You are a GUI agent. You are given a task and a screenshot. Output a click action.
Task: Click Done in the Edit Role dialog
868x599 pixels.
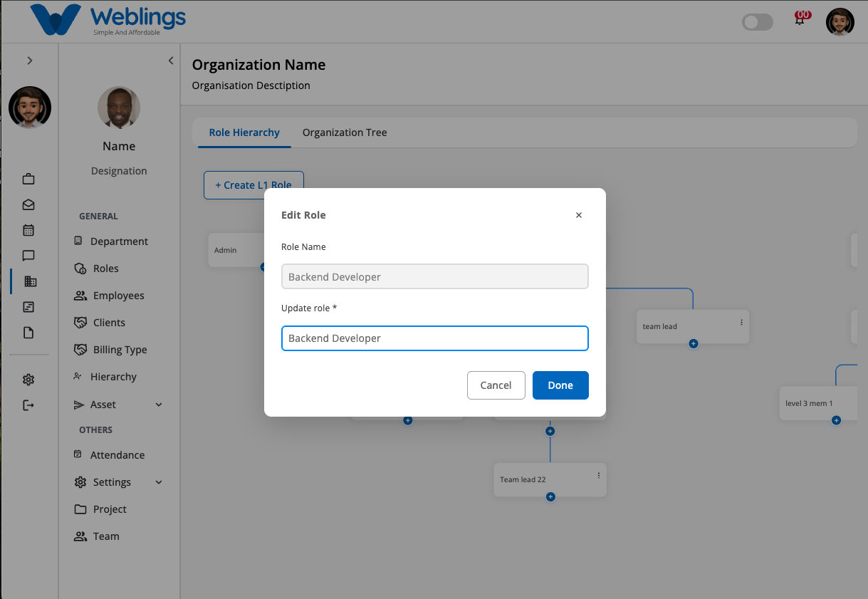pyautogui.click(x=560, y=385)
